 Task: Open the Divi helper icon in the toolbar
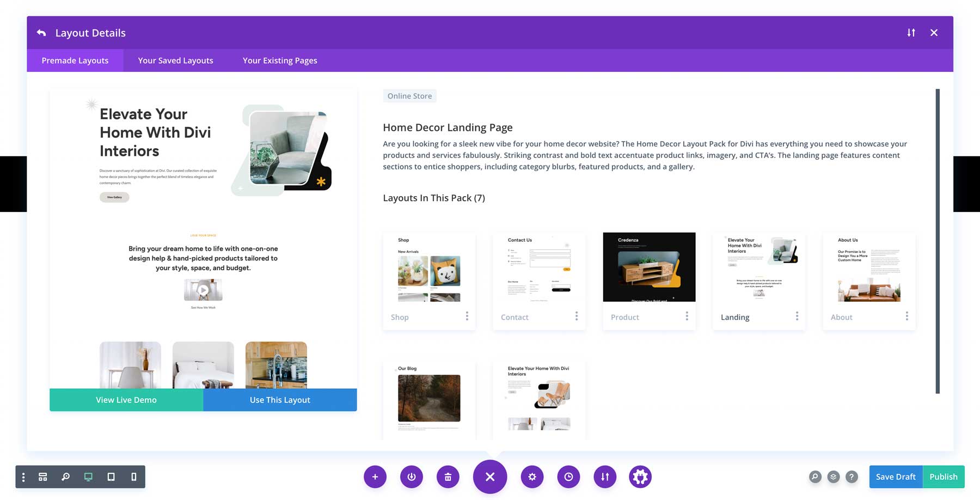(640, 477)
